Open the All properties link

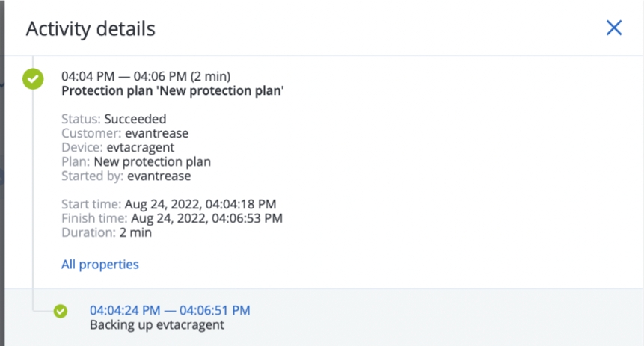(x=99, y=264)
